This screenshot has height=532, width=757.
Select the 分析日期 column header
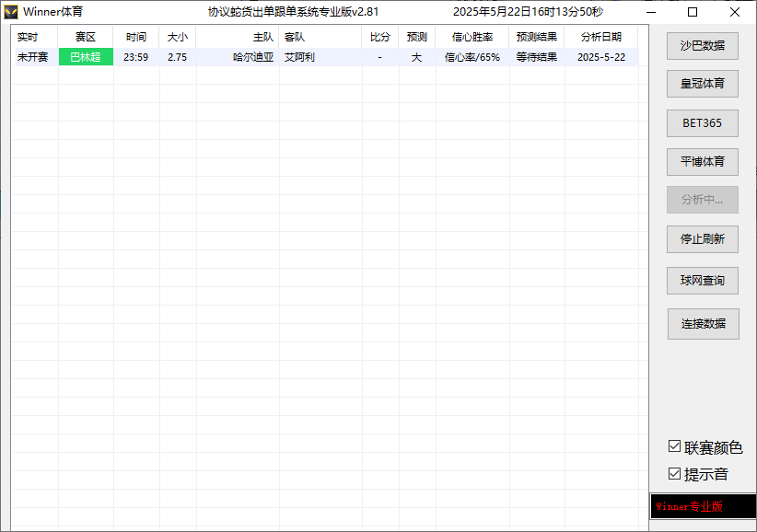click(600, 38)
